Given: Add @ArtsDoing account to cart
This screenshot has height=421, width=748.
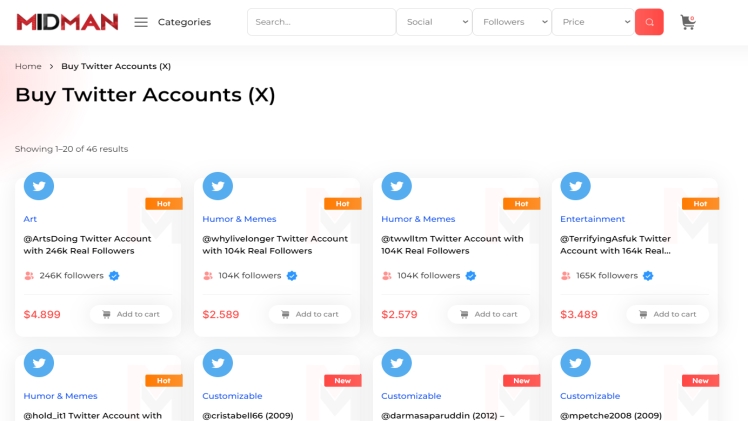Looking at the screenshot, I should pyautogui.click(x=131, y=314).
